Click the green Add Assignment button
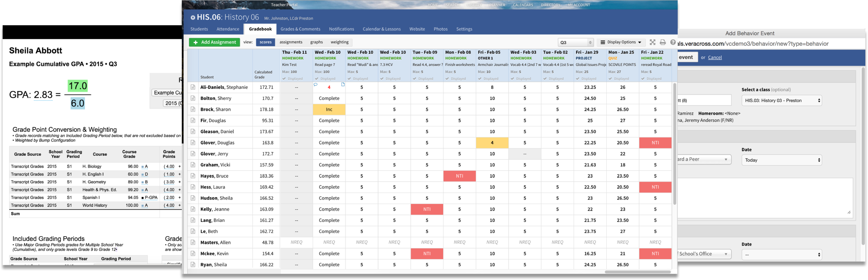Viewport: 868px width, 280px height. coord(214,42)
